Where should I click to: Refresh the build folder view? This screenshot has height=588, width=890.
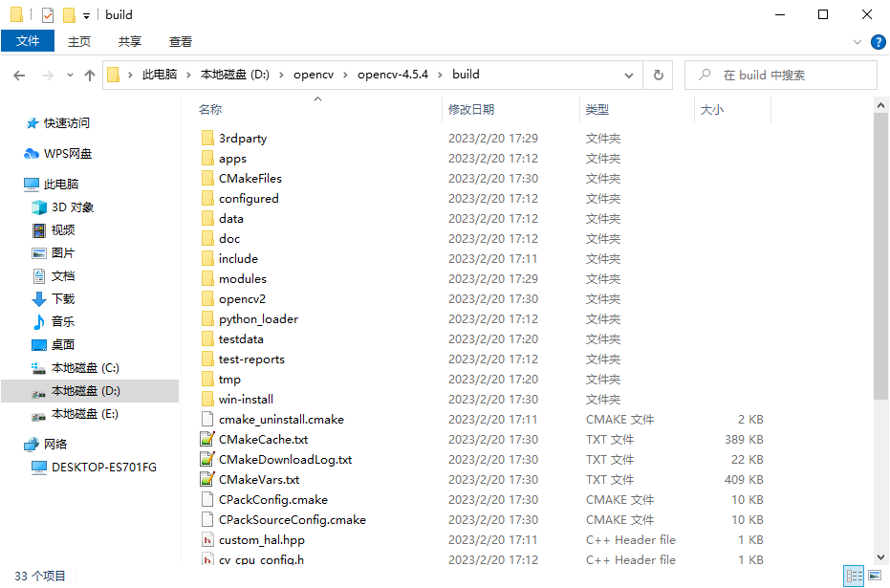tap(658, 75)
